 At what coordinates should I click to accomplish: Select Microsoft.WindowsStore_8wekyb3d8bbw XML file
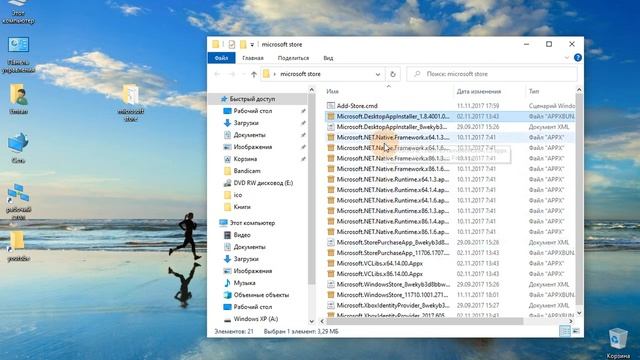point(393,284)
